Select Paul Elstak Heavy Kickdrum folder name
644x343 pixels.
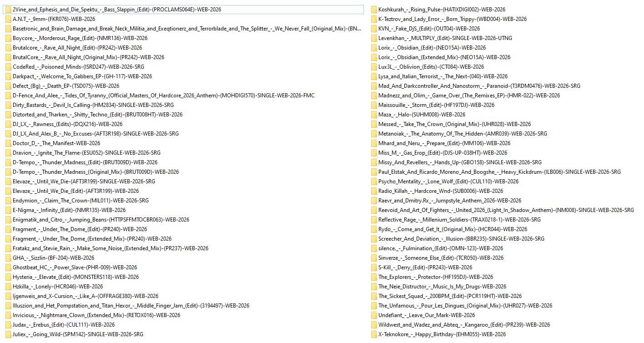(x=500, y=172)
